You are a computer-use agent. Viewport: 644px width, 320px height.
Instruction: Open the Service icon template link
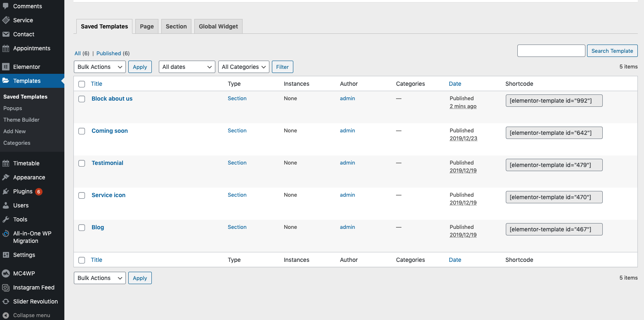coord(109,195)
